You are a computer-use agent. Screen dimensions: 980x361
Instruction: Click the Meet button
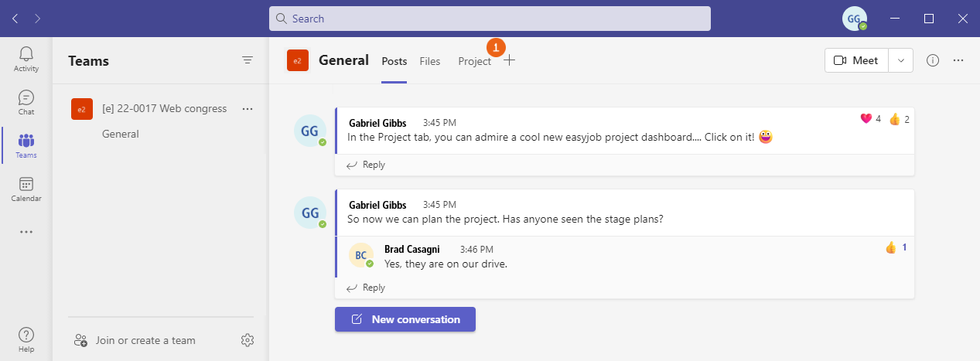pyautogui.click(x=857, y=60)
